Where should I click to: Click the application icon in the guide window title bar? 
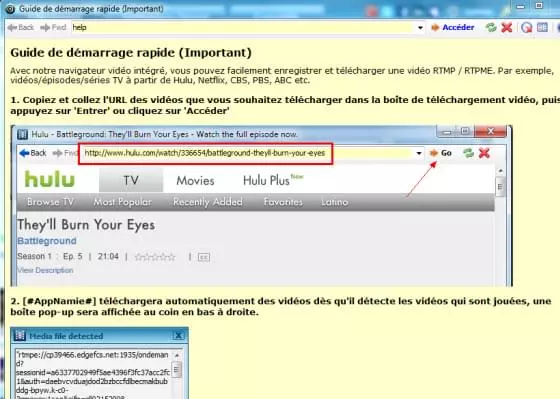(x=10, y=9)
